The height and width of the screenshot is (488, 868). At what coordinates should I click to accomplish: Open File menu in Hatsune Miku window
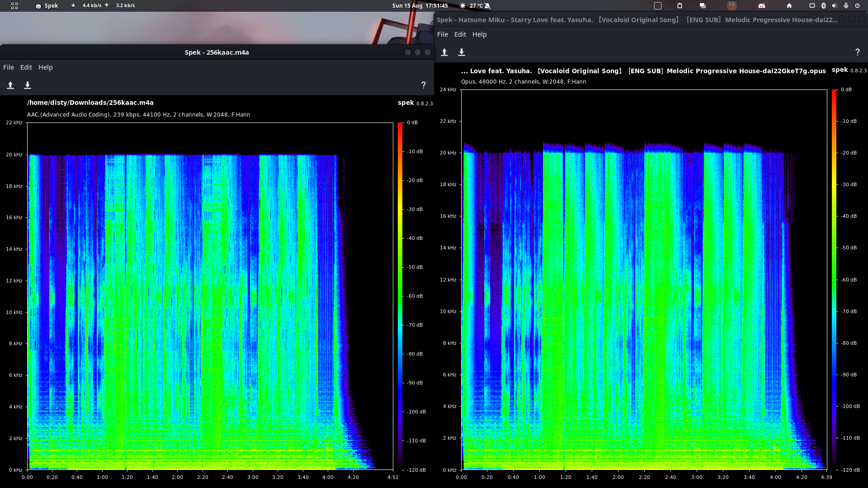[x=443, y=34]
